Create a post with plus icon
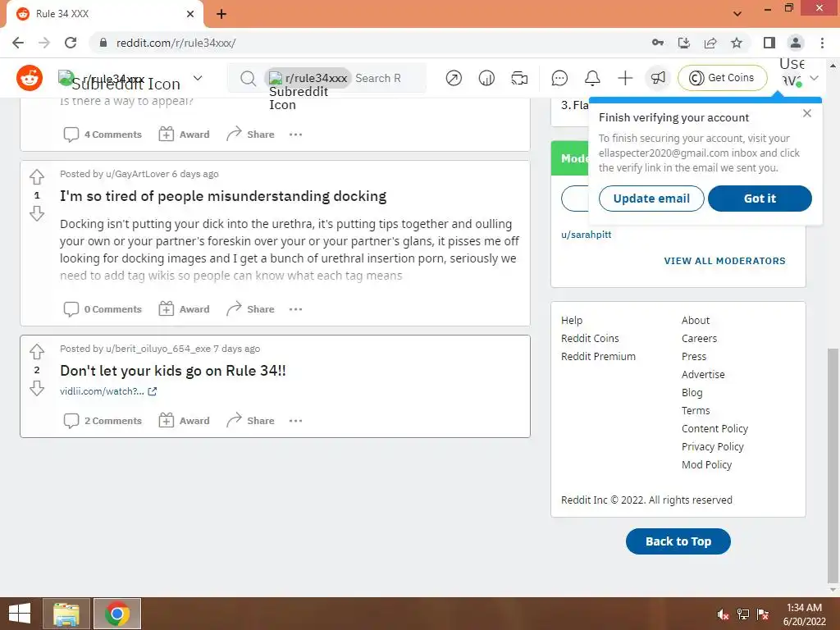 (x=625, y=78)
